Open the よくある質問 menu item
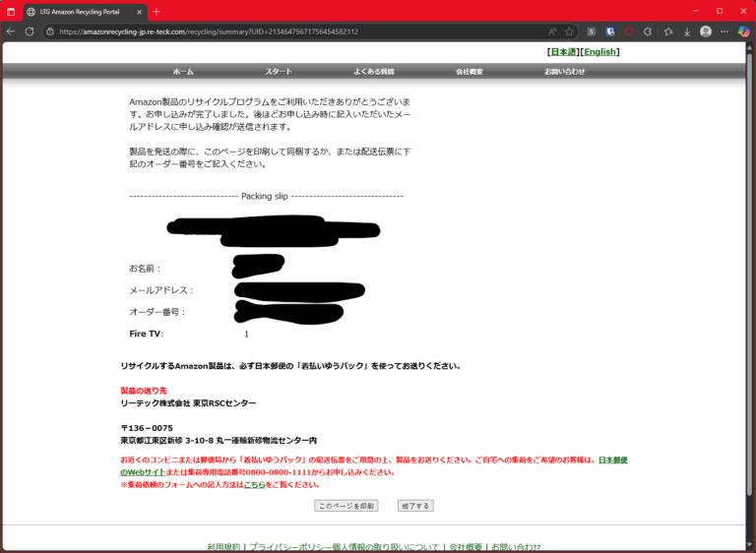Screen dimensions: 756x553 click(374, 72)
